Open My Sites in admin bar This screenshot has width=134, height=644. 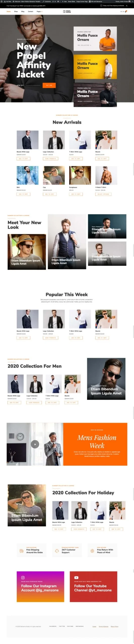[x=8, y=1]
